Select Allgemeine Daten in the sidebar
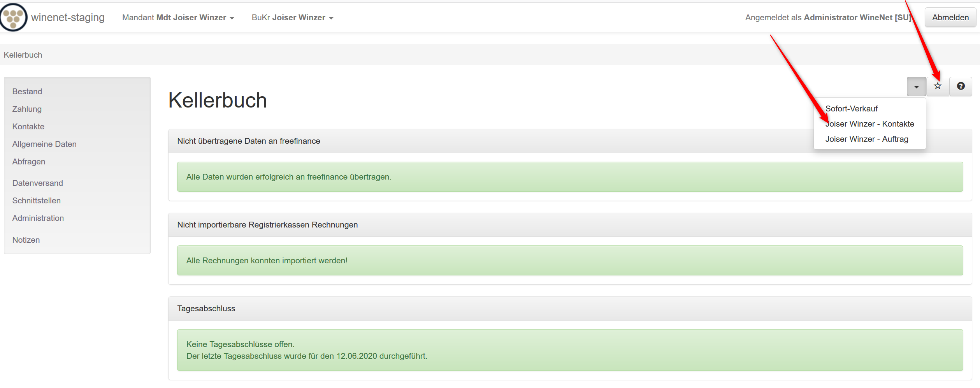 pos(44,144)
